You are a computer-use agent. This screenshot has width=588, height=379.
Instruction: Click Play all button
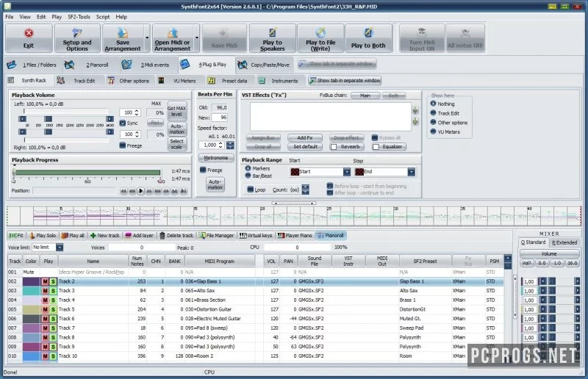(73, 236)
